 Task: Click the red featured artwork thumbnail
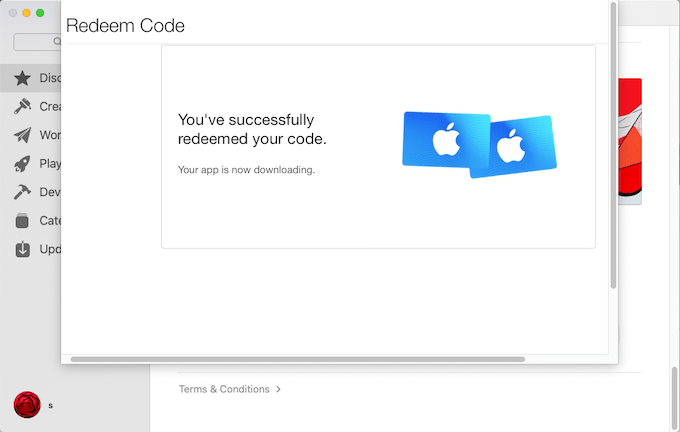coord(630,141)
